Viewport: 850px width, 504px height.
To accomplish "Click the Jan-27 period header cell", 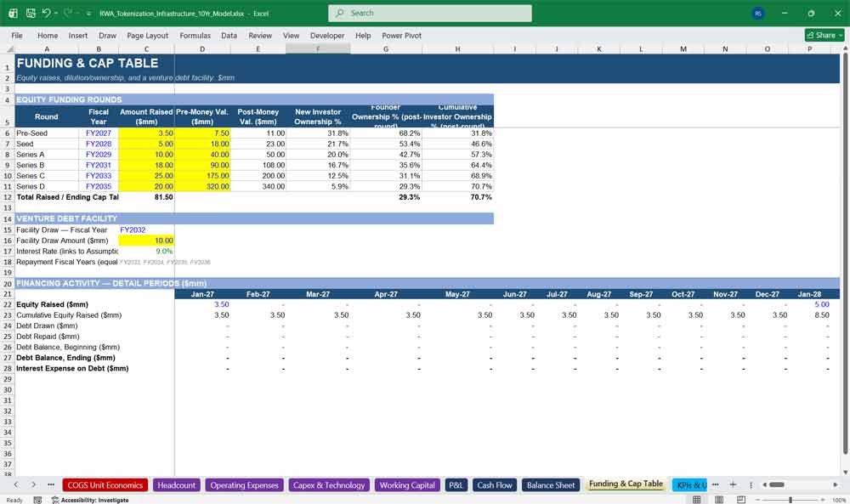I will point(203,294).
